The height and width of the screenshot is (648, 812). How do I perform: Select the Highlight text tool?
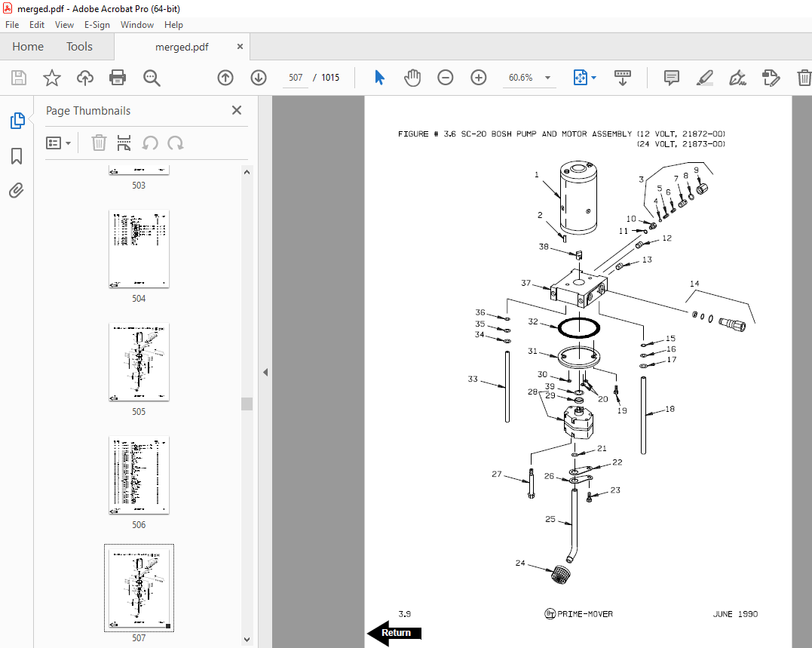tap(704, 78)
